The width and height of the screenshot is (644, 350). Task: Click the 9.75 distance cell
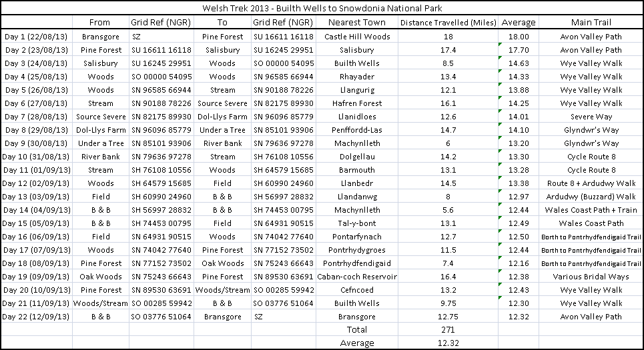pos(448,303)
